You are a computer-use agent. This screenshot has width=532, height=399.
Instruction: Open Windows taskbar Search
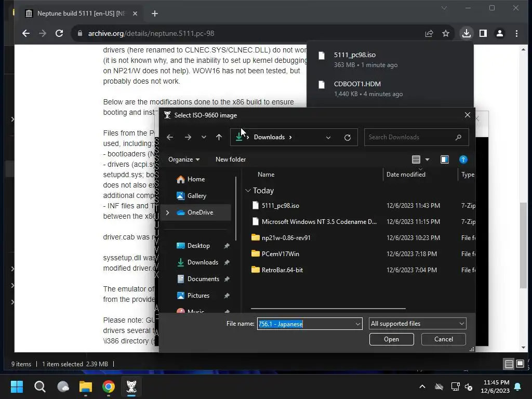[x=39, y=387]
